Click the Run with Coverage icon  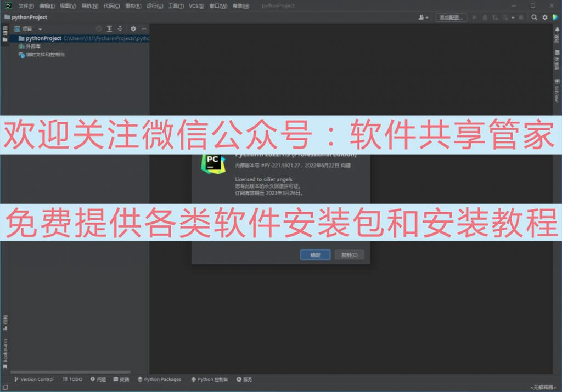coord(496,17)
